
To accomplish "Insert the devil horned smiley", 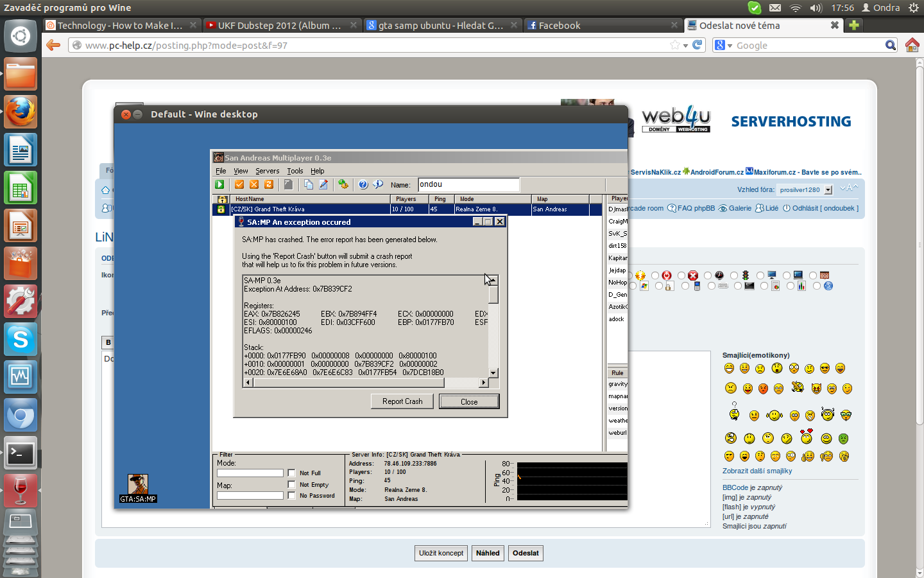I will pyautogui.click(x=816, y=389).
